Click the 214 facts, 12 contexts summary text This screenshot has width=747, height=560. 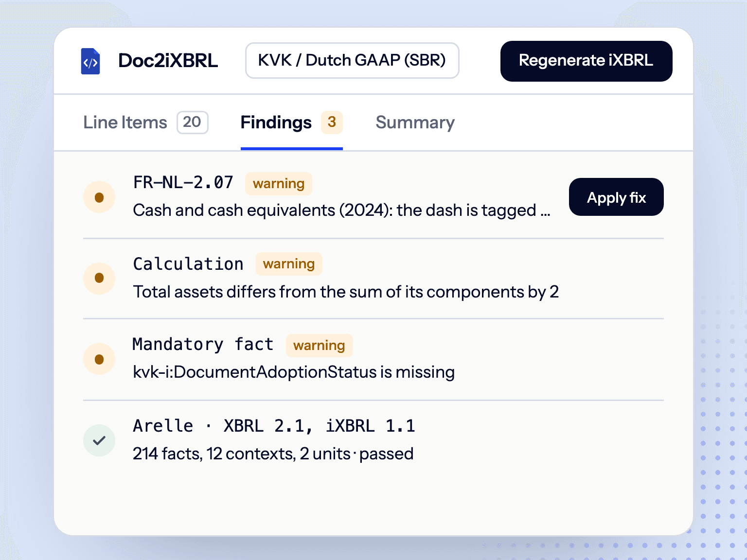click(x=273, y=454)
